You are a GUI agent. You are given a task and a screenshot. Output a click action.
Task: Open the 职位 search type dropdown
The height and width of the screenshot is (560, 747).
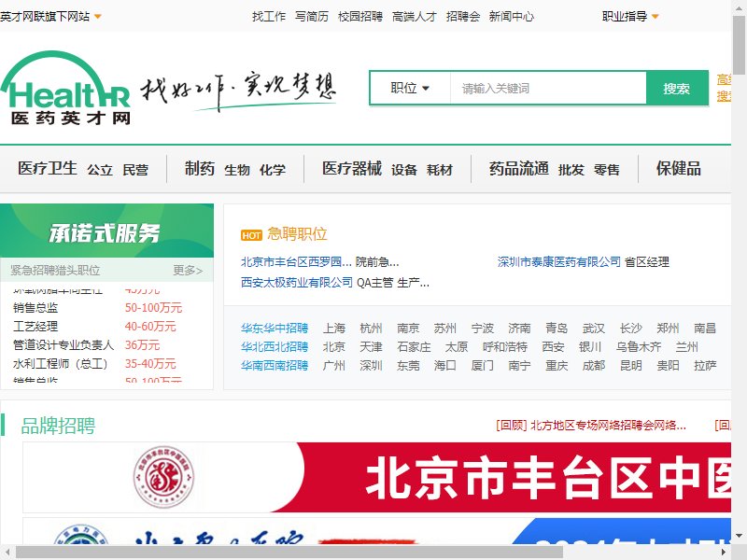[x=410, y=88]
